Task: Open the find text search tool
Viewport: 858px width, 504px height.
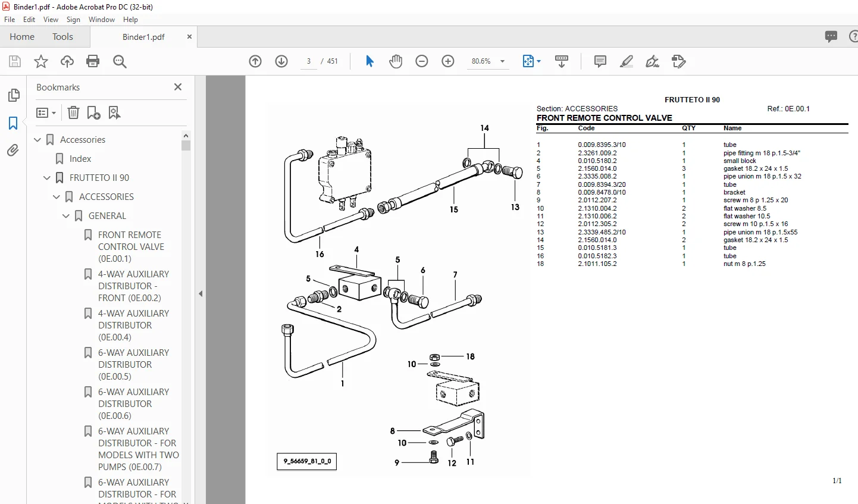Action: 120,61
